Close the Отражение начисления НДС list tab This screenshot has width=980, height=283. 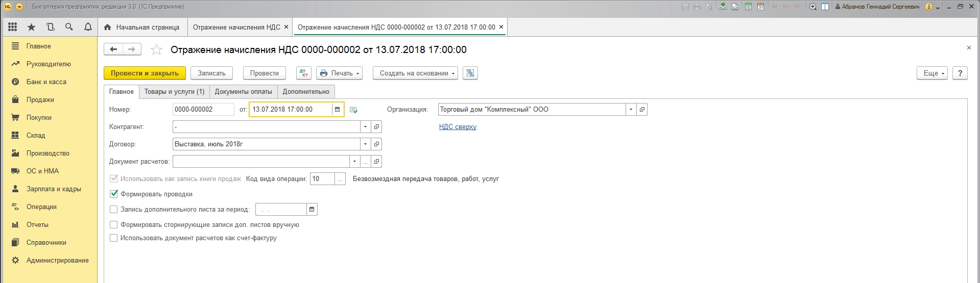286,27
